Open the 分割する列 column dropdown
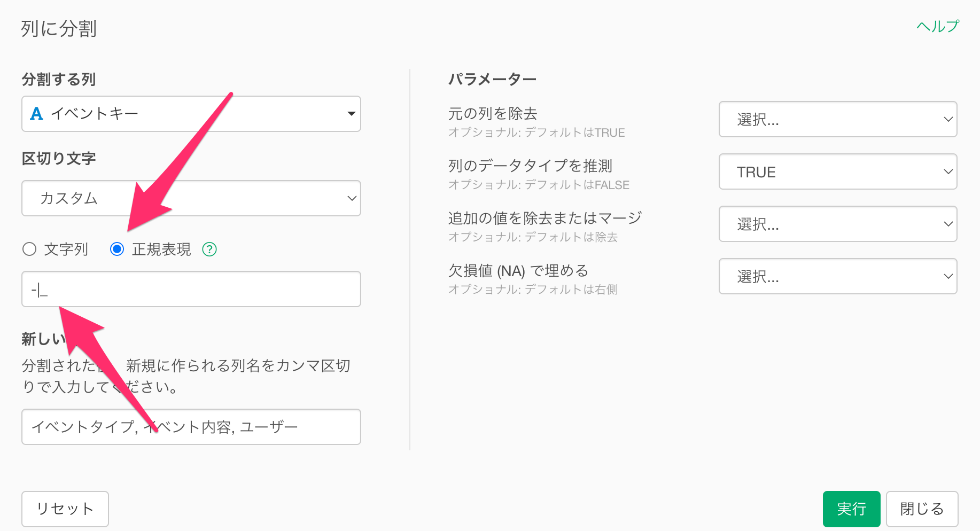Image resolution: width=980 pixels, height=531 pixels. coord(191,114)
